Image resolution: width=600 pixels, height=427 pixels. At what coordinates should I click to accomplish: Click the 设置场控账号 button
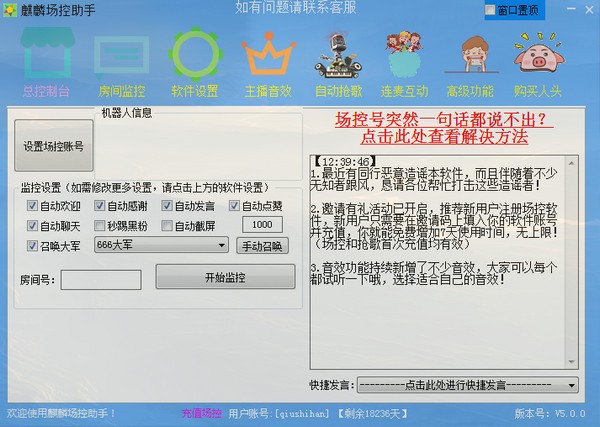tap(54, 146)
